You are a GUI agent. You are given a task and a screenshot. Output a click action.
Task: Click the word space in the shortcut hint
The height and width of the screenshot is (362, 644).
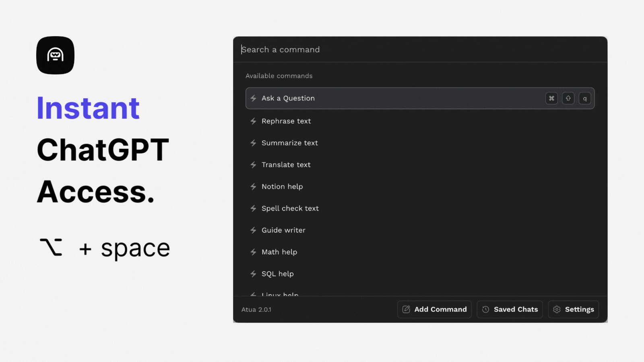(x=135, y=249)
